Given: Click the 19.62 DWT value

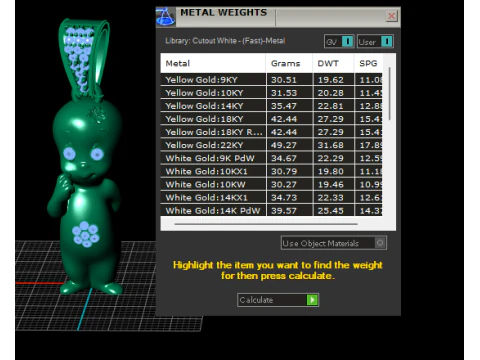Looking at the screenshot, I should [x=330, y=80].
